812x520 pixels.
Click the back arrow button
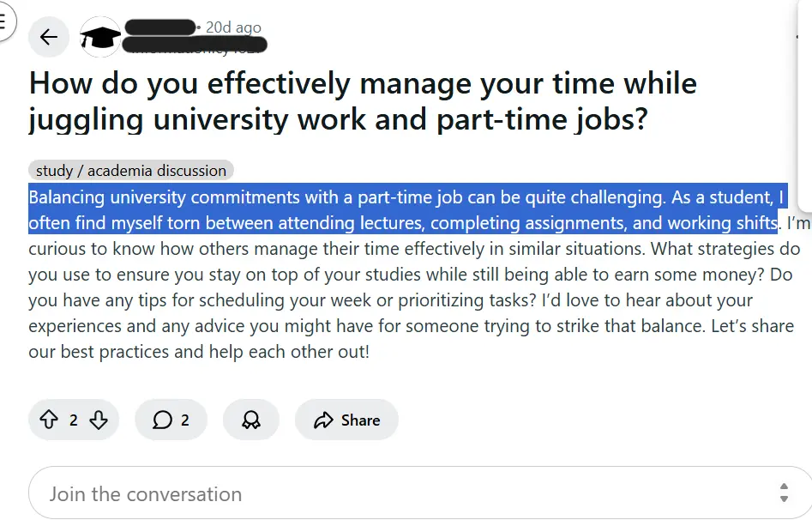tap(49, 37)
